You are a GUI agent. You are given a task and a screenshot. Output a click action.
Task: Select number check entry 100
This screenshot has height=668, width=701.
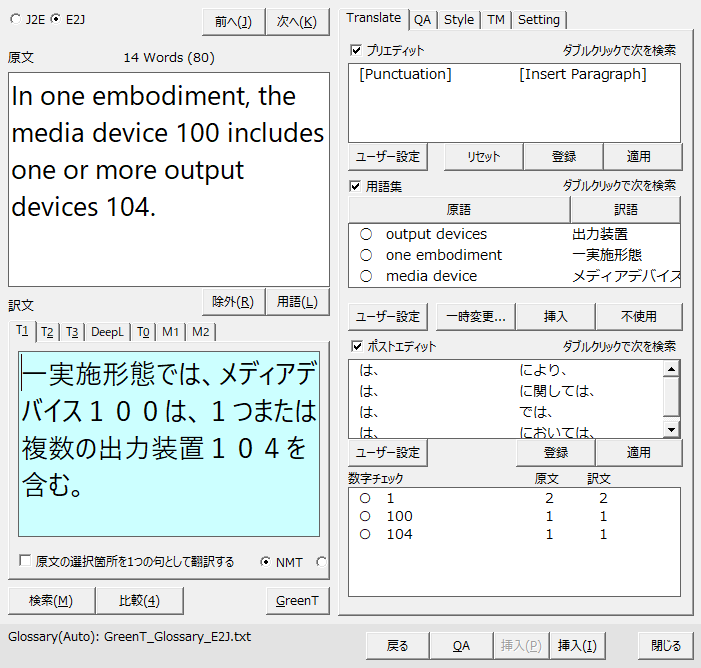click(x=366, y=516)
